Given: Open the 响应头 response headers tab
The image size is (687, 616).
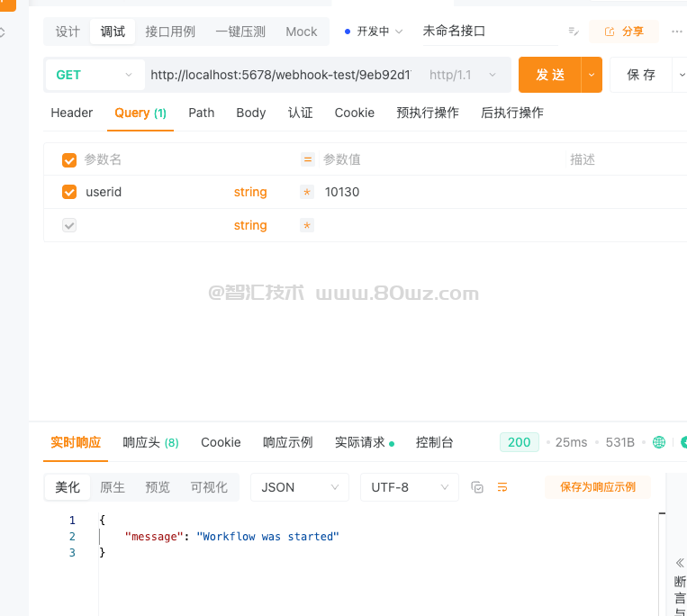Looking at the screenshot, I should click(150, 442).
